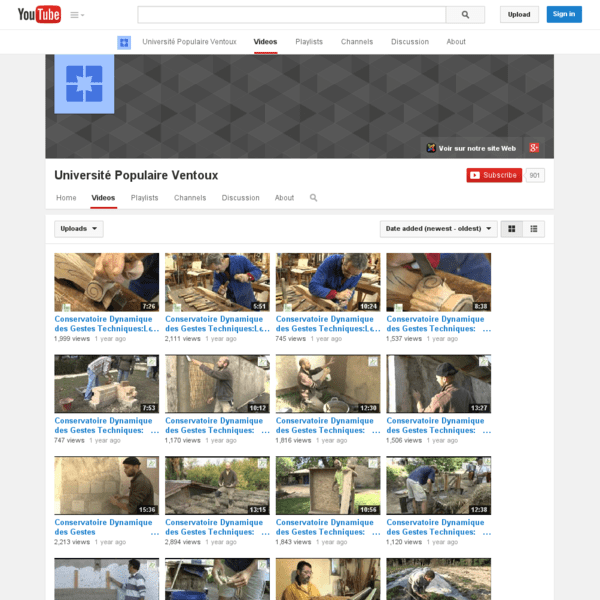600x600 pixels.
Task: Expand Date added sort dropdown
Action: point(438,229)
